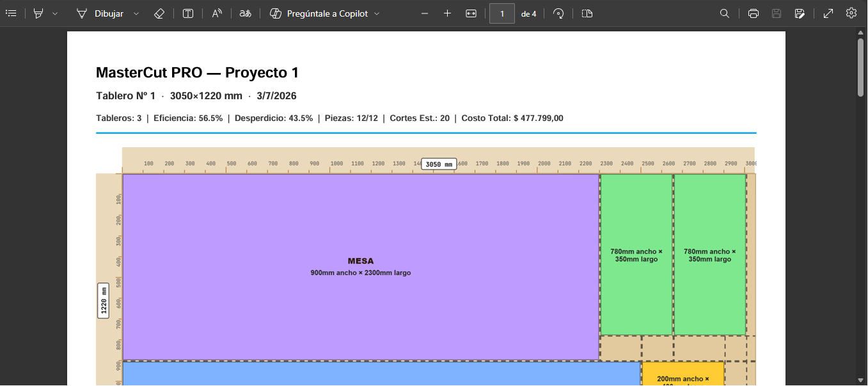Click the Tableros: 3 text

(x=119, y=118)
